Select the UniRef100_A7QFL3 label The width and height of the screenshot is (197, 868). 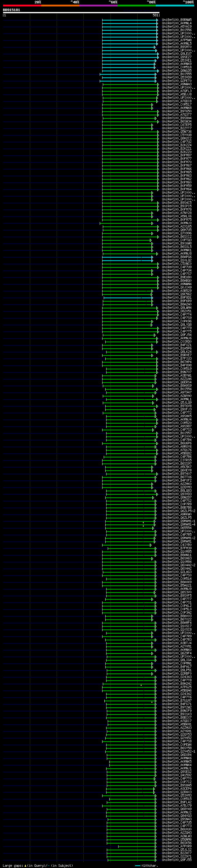click(x=177, y=91)
